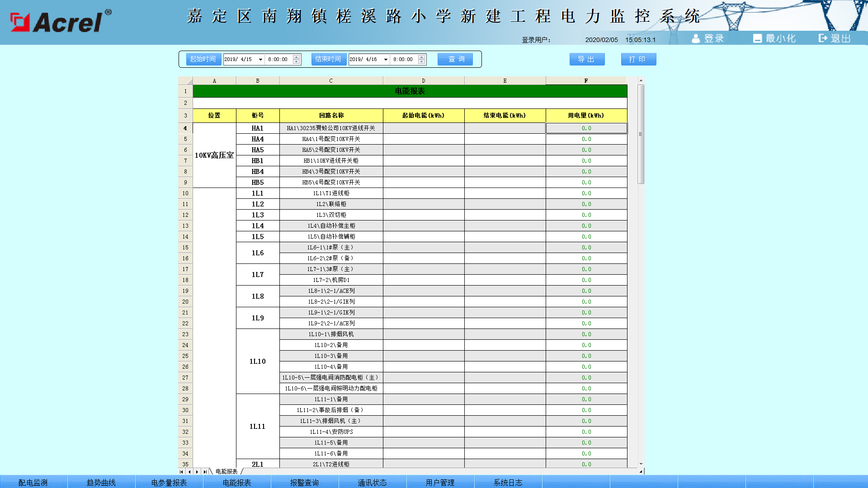Viewport: 868px width, 488px height.
Task: Click the 导出 export button
Action: coord(587,59)
